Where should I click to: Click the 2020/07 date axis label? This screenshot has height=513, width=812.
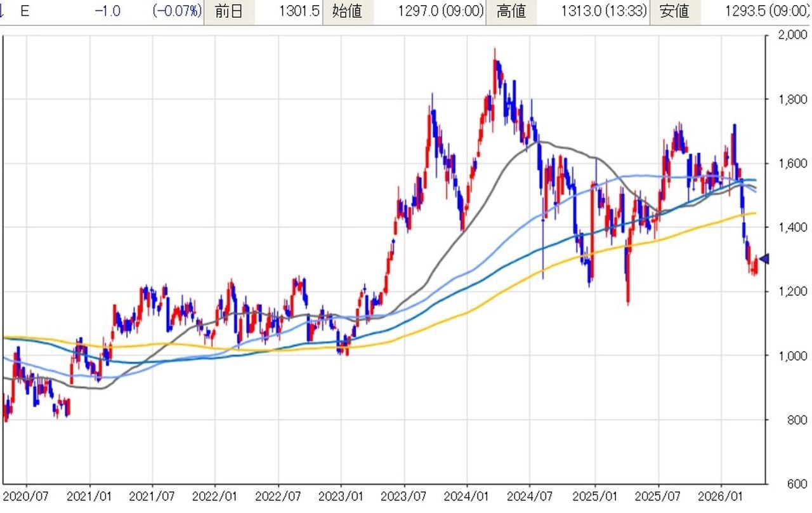[27, 495]
